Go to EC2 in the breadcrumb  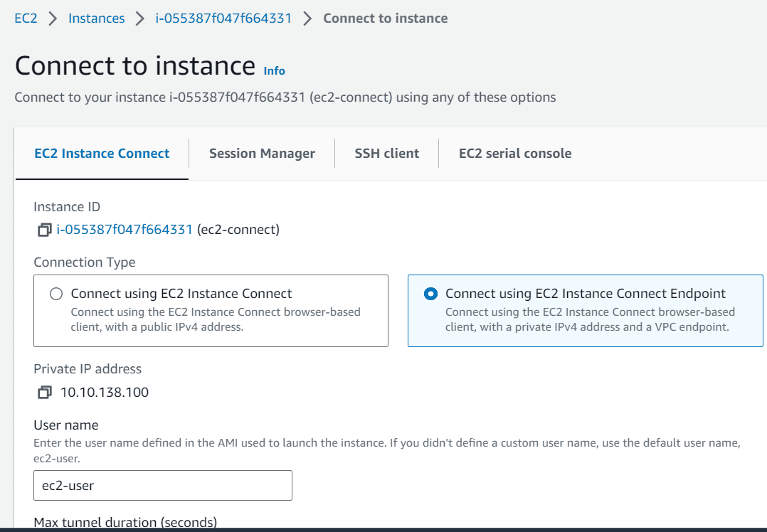coord(26,18)
